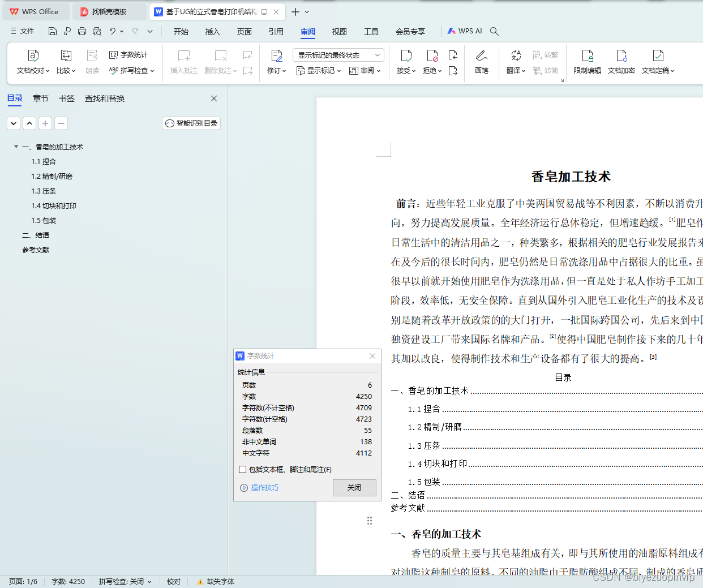
Task: Open 拼写检查 spell check dropdown
Action: tap(131, 71)
